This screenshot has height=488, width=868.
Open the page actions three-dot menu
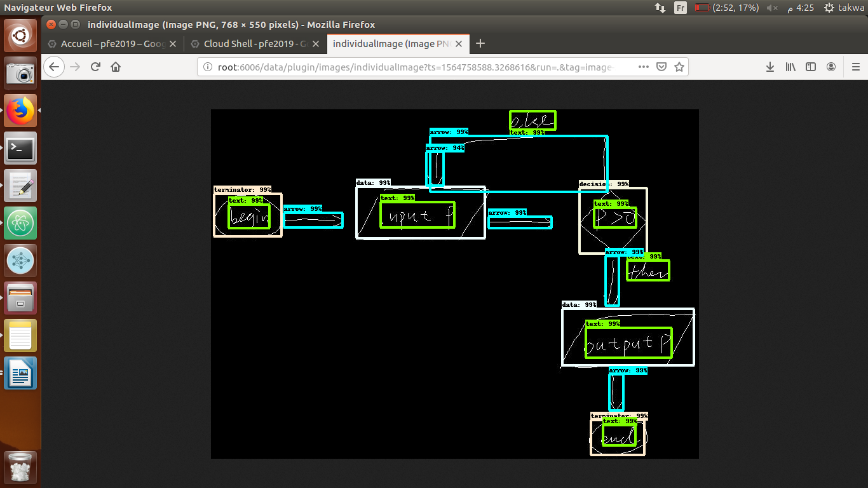click(x=643, y=67)
